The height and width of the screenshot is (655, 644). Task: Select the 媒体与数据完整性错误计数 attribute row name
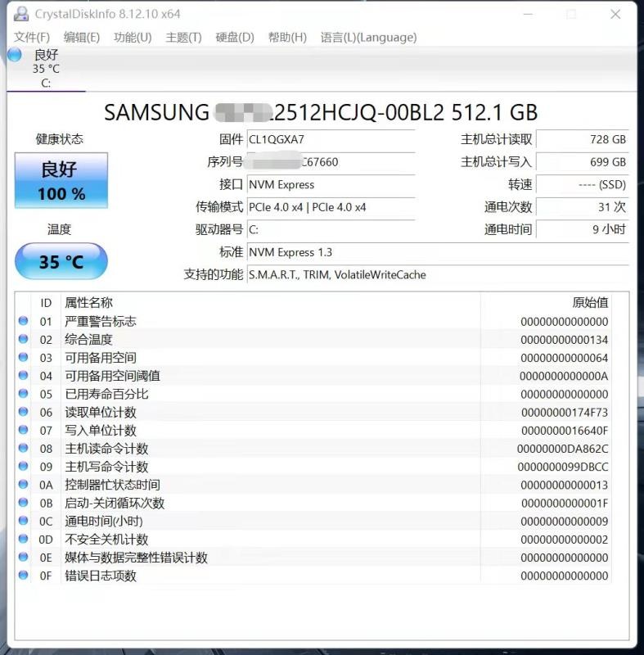[136, 558]
